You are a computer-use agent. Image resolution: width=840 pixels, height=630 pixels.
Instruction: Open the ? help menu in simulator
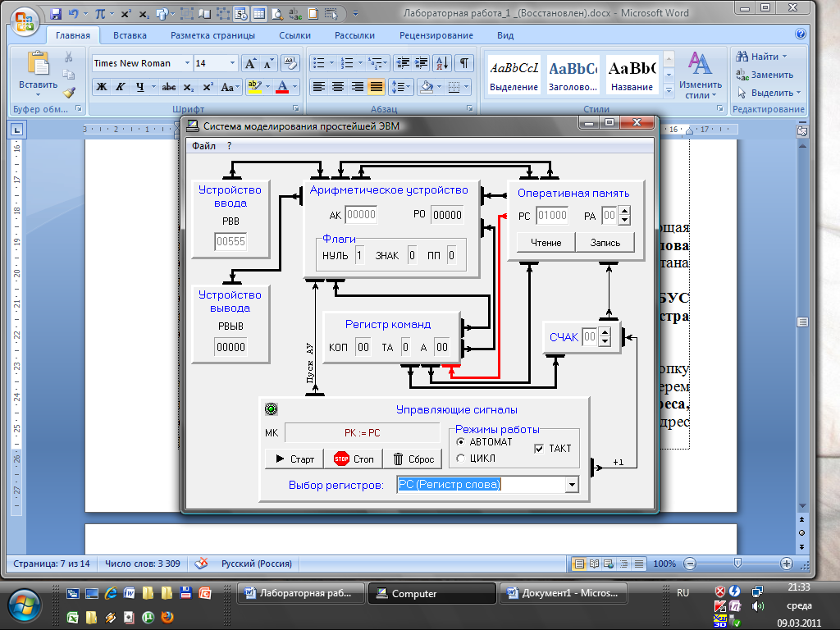(230, 146)
